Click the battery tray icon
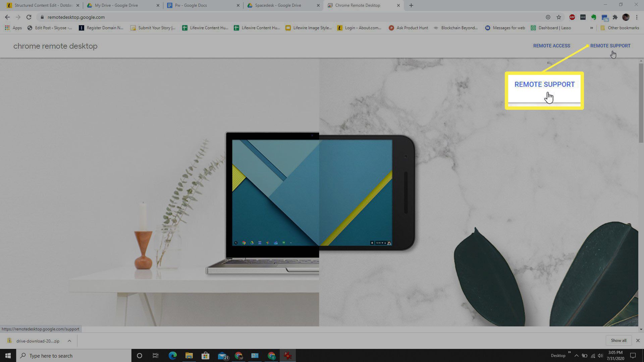 tap(584, 356)
